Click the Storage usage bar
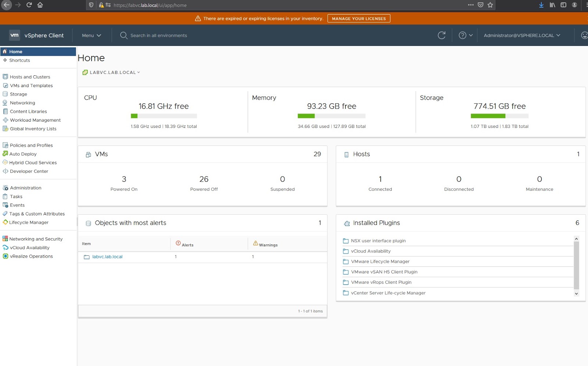 pyautogui.click(x=499, y=116)
